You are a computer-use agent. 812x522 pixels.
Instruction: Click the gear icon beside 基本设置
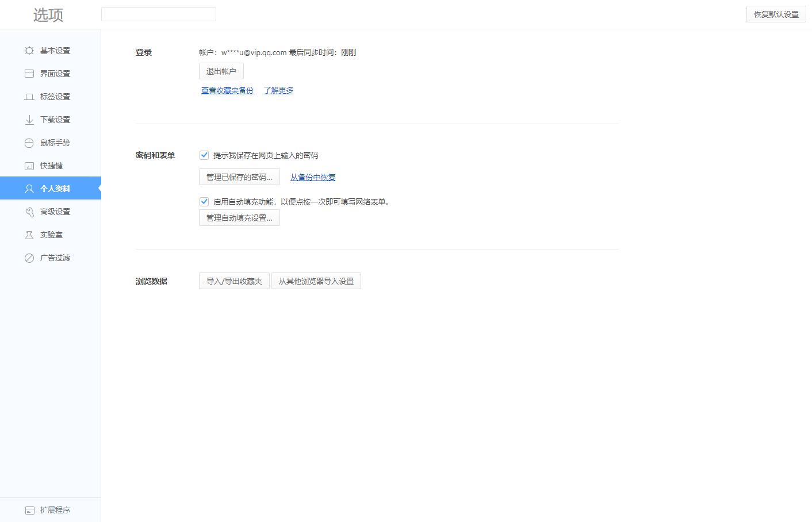coord(29,51)
